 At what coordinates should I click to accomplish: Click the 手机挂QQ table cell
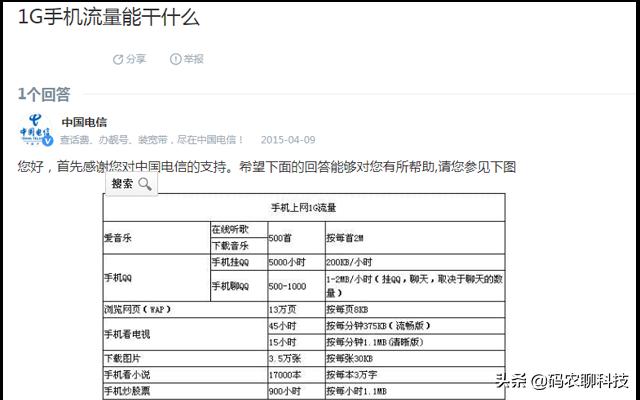pos(239,262)
